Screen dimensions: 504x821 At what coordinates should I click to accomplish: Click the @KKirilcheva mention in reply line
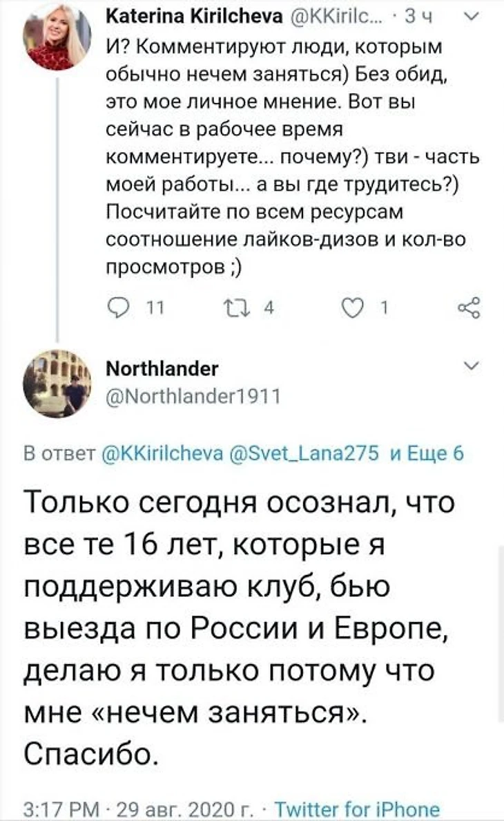[x=165, y=453]
